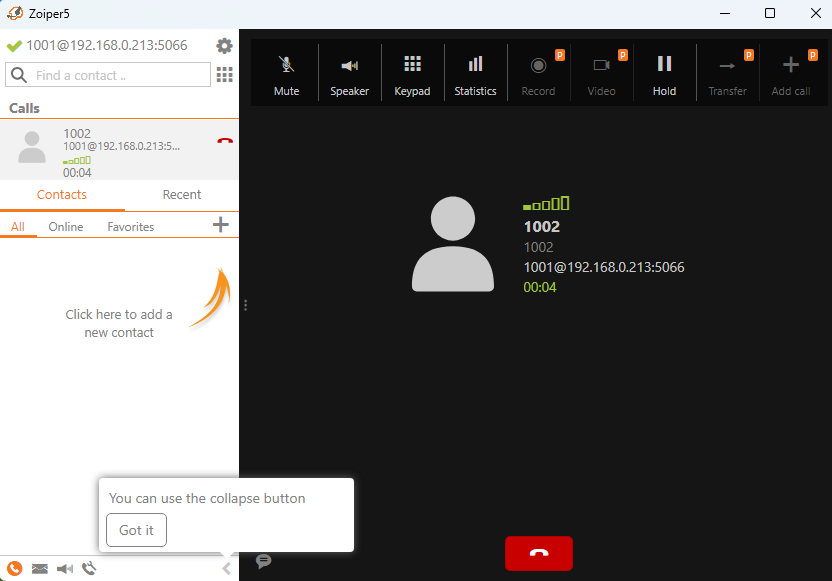Show call Statistics
The height and width of the screenshot is (581, 832).
(475, 73)
